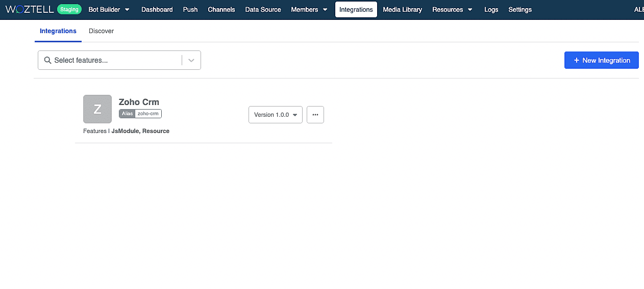Navigate to Channels
This screenshot has width=644, height=289.
pyautogui.click(x=221, y=9)
